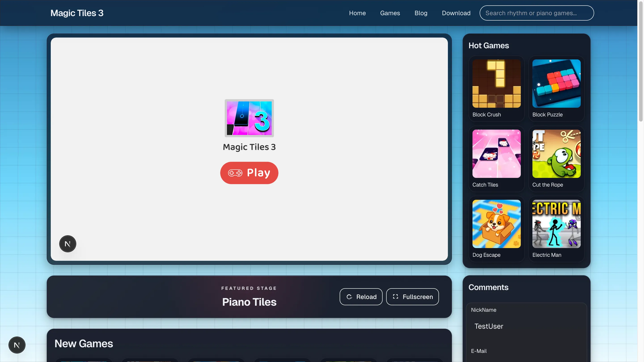Open the Blog page
This screenshot has width=644, height=362.
coord(421,13)
